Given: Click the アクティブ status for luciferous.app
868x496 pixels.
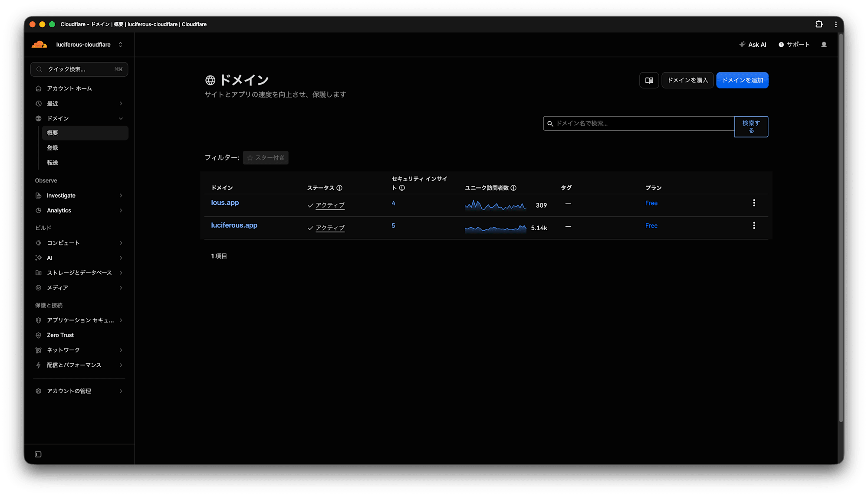Looking at the screenshot, I should coord(330,228).
